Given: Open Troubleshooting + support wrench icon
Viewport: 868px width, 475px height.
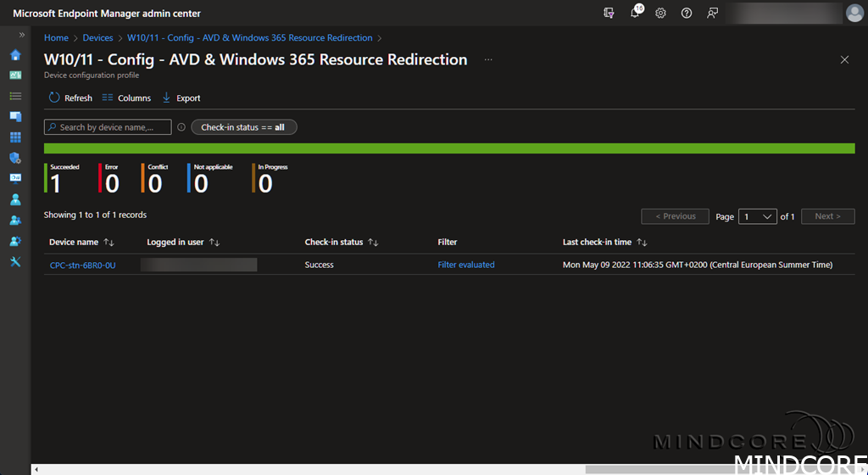Looking at the screenshot, I should click(x=15, y=261).
